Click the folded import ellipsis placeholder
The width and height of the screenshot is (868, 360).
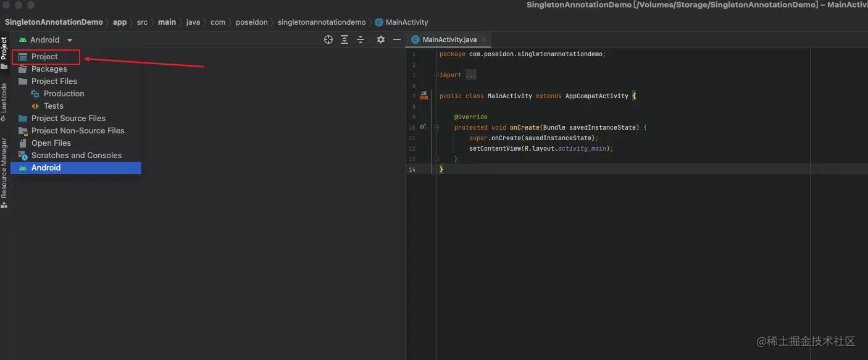[471, 75]
